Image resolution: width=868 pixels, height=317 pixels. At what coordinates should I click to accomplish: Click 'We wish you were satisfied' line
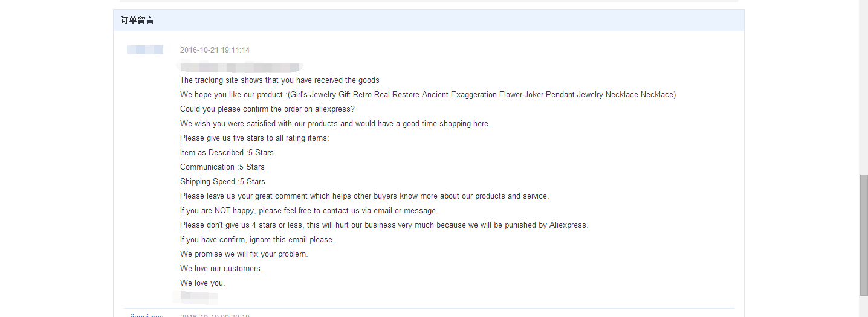pos(335,123)
